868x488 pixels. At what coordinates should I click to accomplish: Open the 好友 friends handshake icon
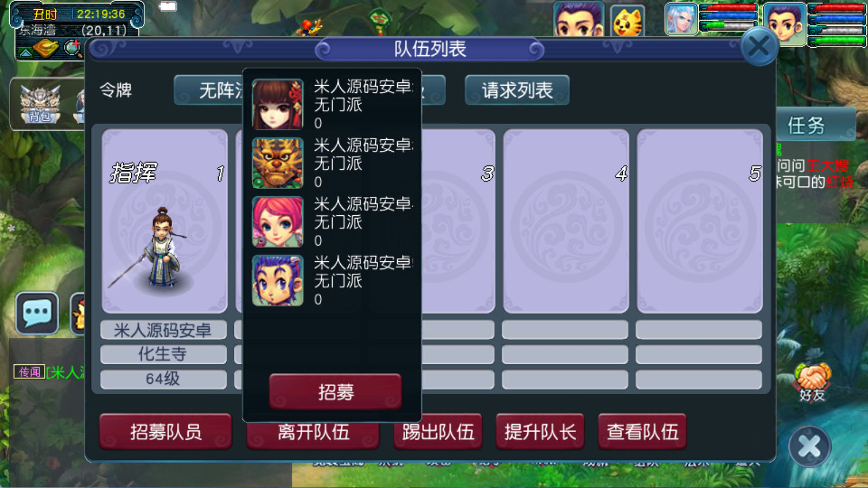[x=812, y=382]
